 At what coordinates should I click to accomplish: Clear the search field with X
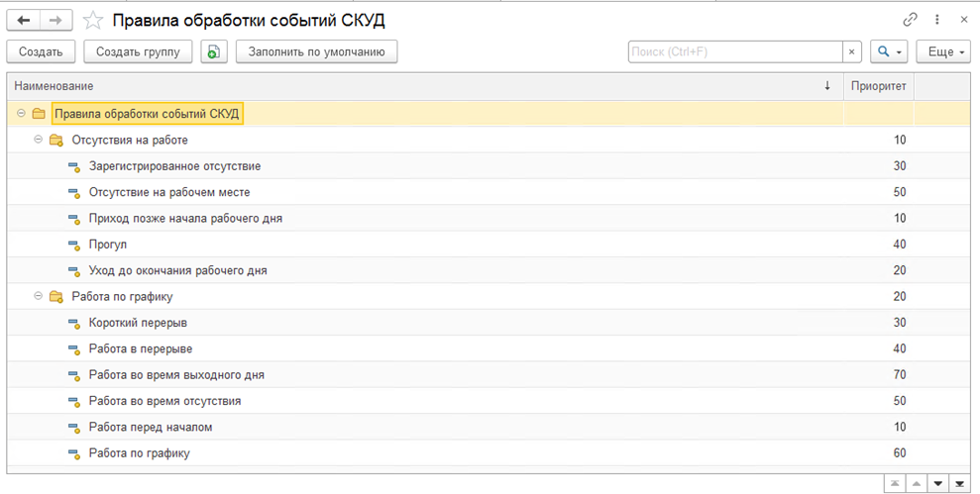click(x=852, y=51)
